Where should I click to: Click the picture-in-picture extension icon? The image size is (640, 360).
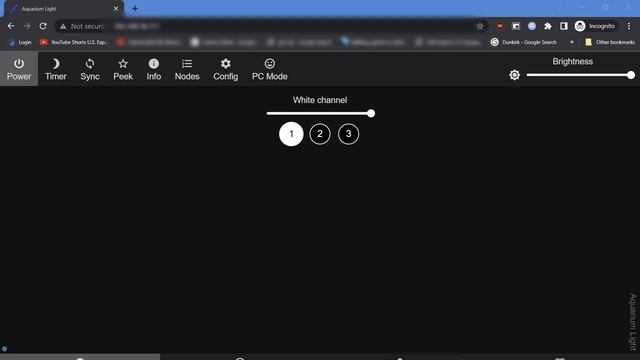[516, 26]
